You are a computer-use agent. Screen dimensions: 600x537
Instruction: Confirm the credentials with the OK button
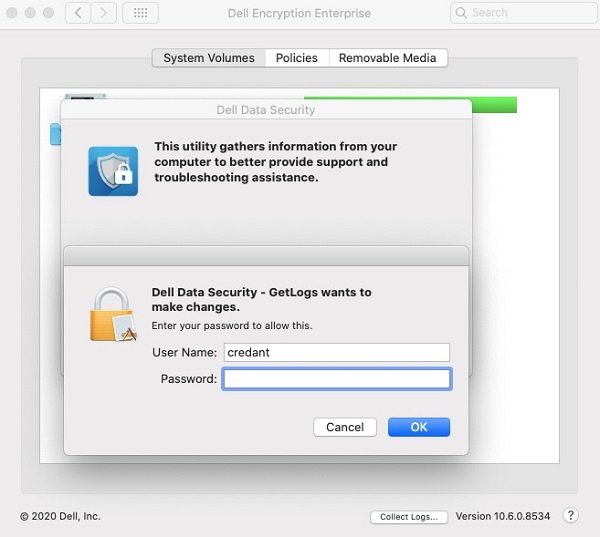[x=419, y=427]
